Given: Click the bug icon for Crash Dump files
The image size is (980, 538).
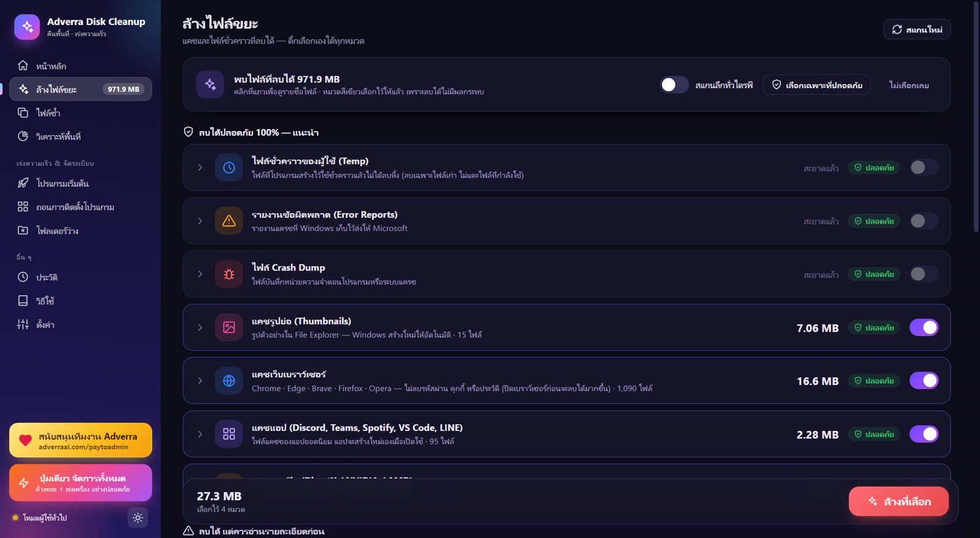Looking at the screenshot, I should pyautogui.click(x=228, y=274).
